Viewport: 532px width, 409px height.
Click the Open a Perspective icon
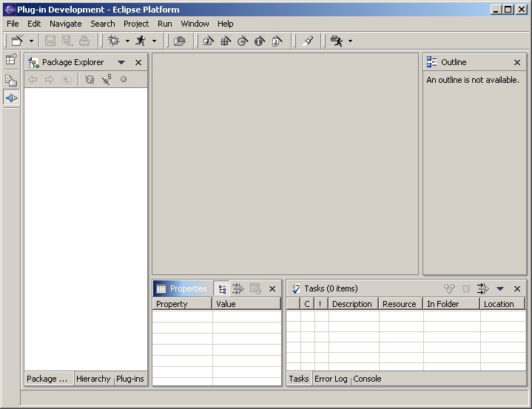coord(11,61)
